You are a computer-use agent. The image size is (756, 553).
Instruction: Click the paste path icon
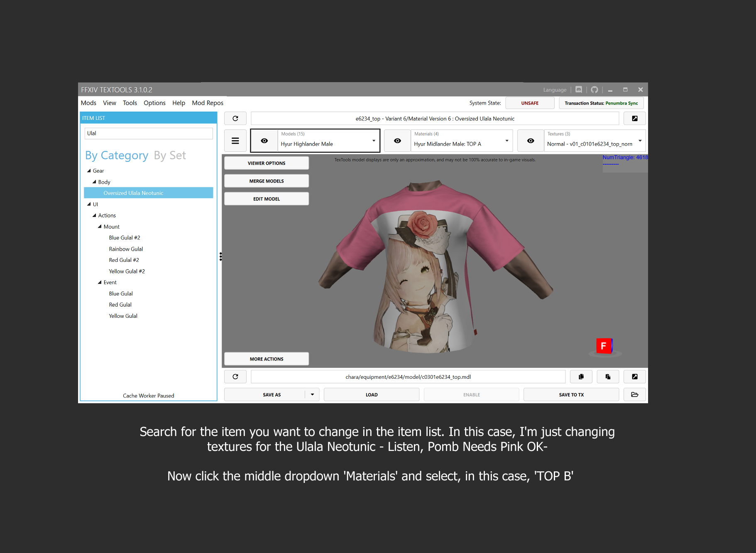608,377
